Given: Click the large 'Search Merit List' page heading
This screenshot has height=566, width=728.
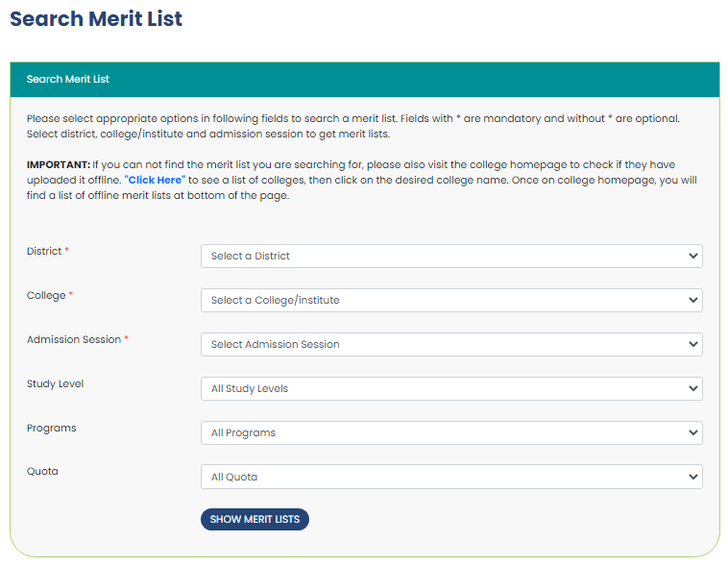Looking at the screenshot, I should (96, 19).
